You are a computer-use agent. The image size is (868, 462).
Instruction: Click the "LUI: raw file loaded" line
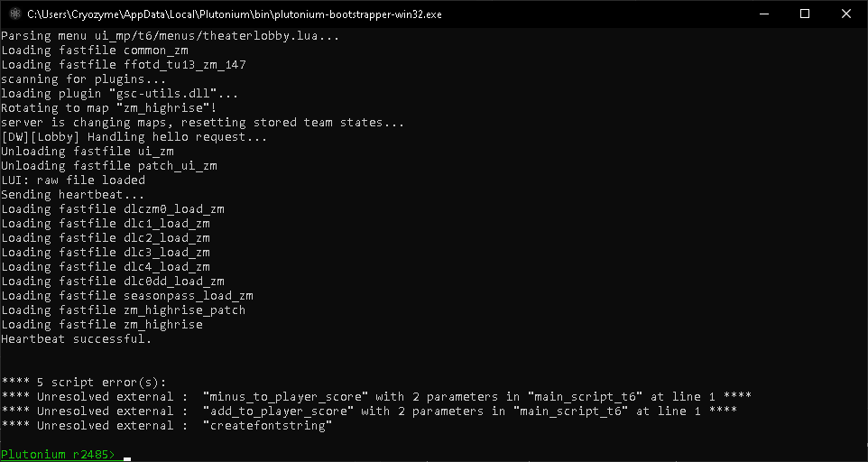73,180
